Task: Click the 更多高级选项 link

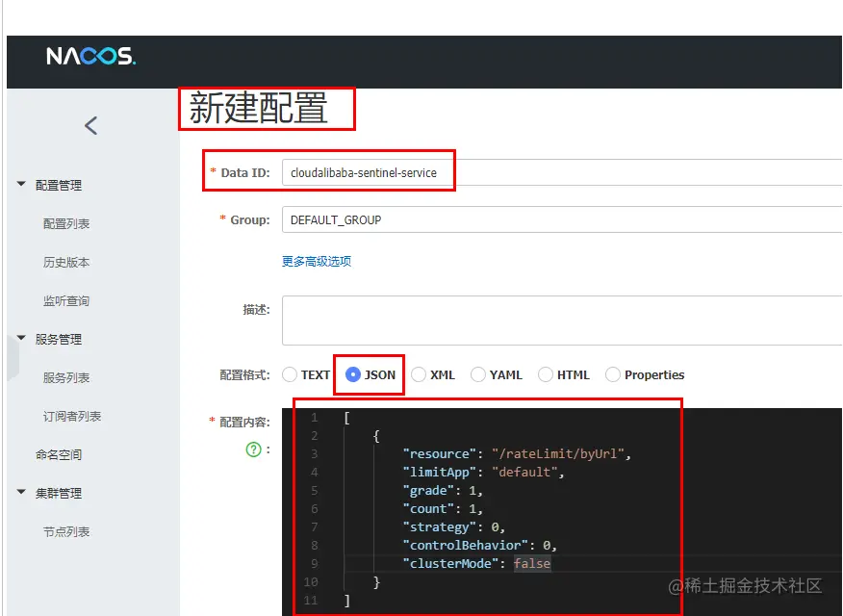Action: 317,261
